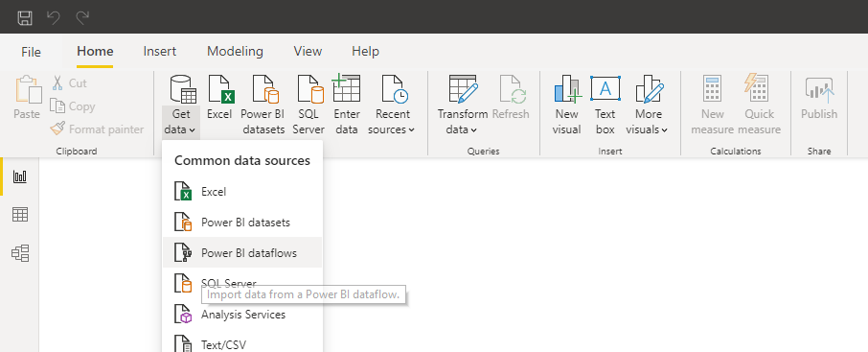Select Power BI dataflows menu entry
This screenshot has width=868, height=352.
[x=242, y=253]
